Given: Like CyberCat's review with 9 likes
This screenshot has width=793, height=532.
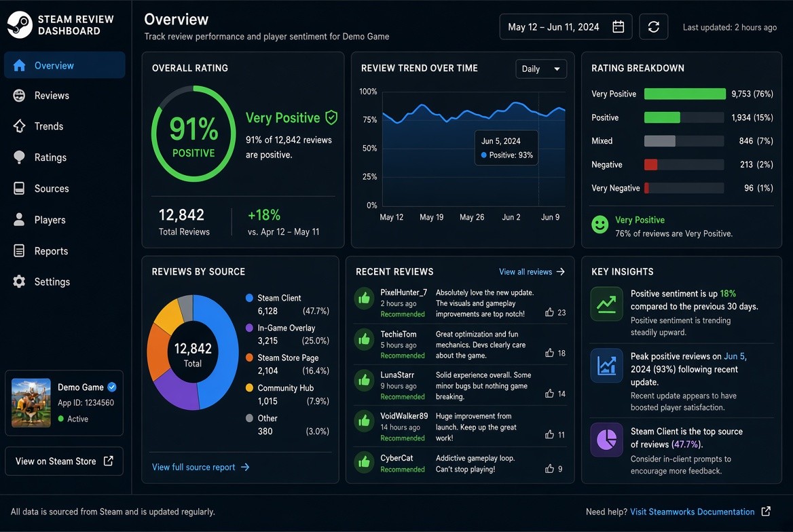Looking at the screenshot, I should 549,469.
